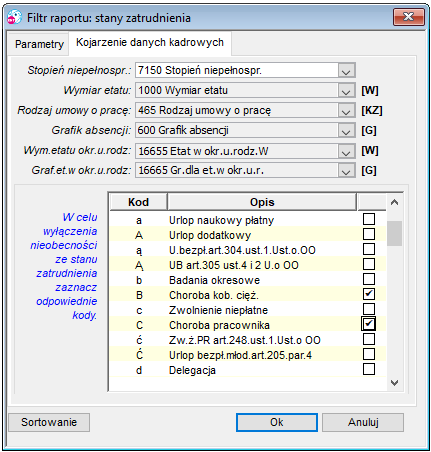Viewport: 431px width, 452px height.
Task: Click the '16665 Gr.dla et.w okr.u.r.' value
Action: click(201, 170)
